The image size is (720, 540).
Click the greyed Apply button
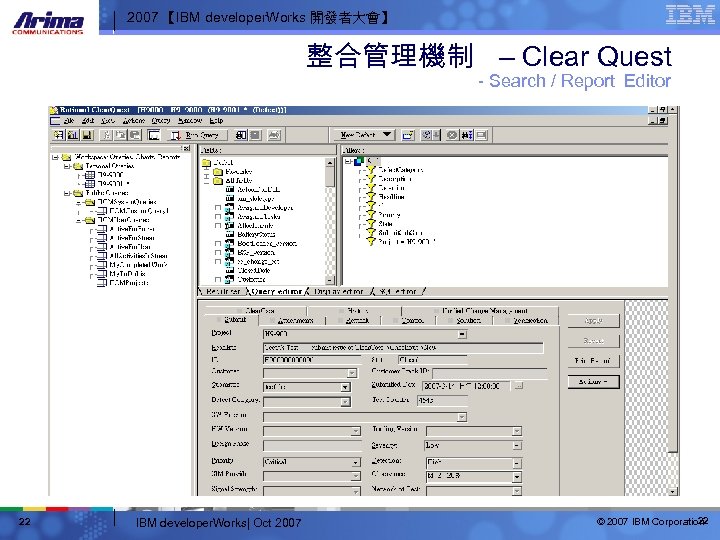pyautogui.click(x=593, y=321)
